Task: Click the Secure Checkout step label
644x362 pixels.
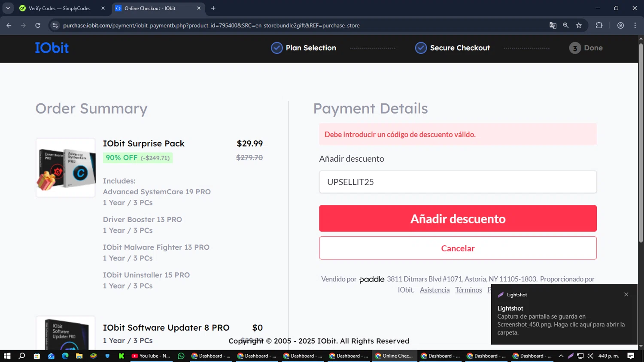Action: point(460,48)
